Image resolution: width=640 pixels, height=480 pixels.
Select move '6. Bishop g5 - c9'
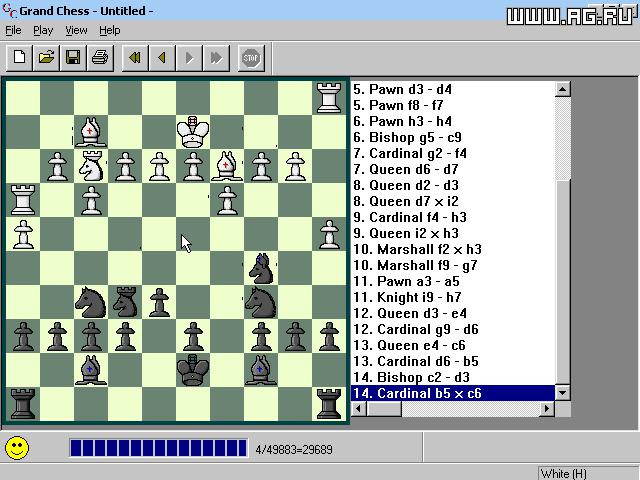(x=453, y=138)
